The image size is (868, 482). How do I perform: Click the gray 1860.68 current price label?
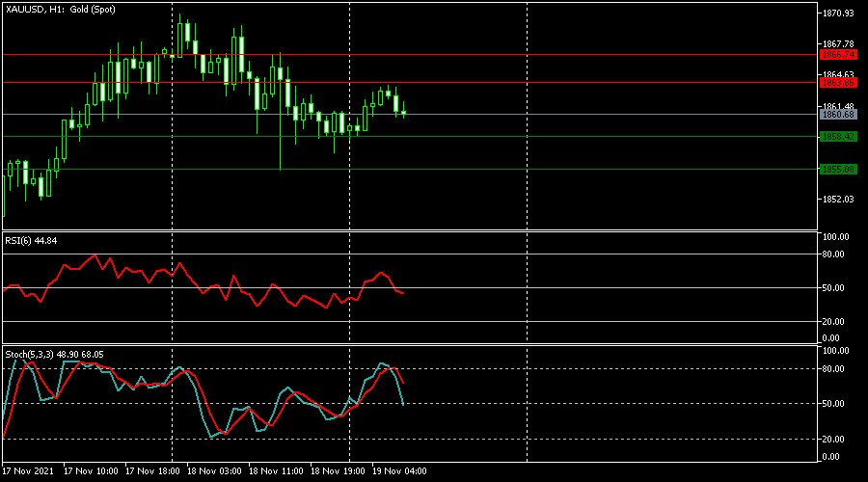pos(838,115)
